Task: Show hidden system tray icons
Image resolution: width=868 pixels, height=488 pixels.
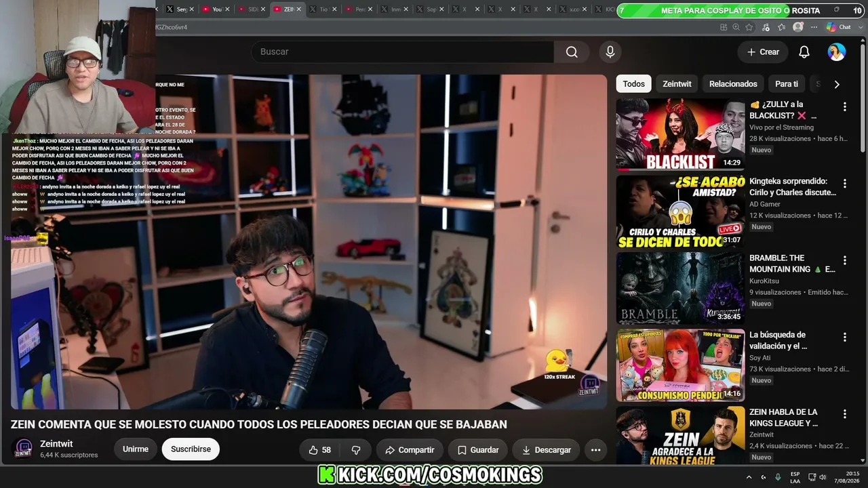Action: click(749, 477)
